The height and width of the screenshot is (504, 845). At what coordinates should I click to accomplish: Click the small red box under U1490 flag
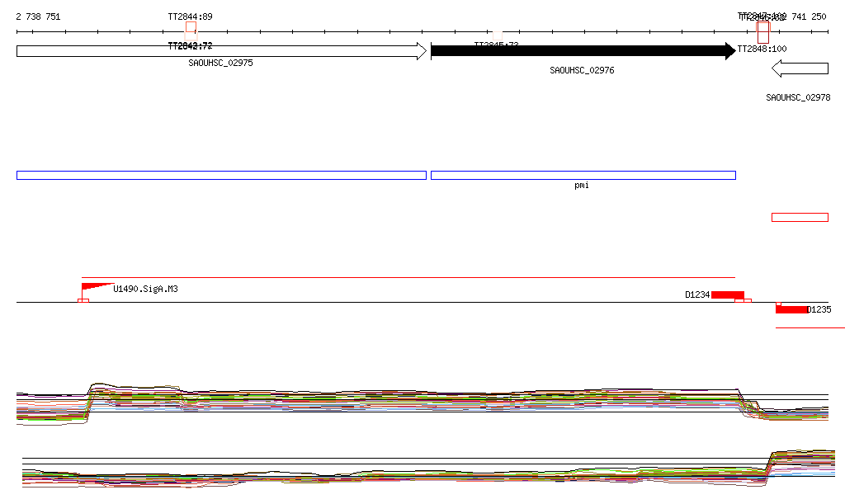[83, 300]
